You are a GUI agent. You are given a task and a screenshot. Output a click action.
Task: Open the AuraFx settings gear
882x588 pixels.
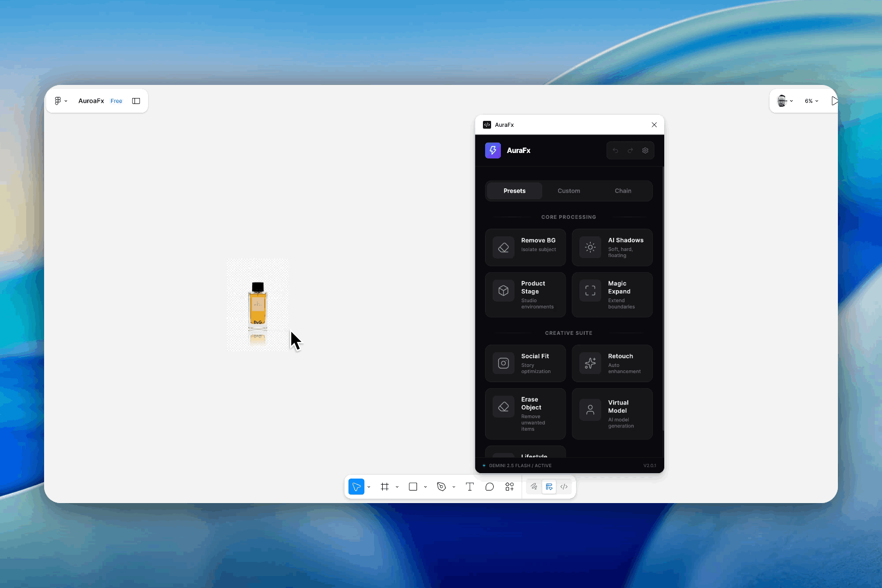point(645,150)
